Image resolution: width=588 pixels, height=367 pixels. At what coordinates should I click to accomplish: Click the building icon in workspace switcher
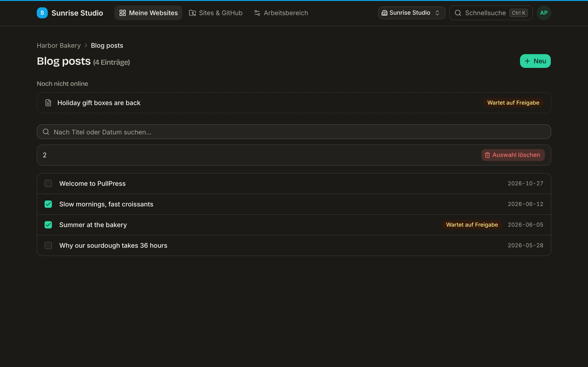(x=384, y=13)
